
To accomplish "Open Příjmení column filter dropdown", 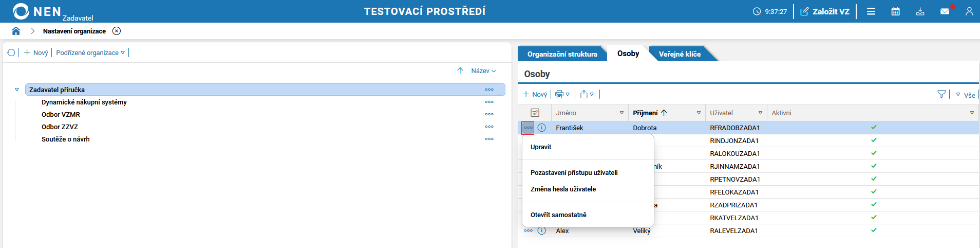I will (x=699, y=113).
